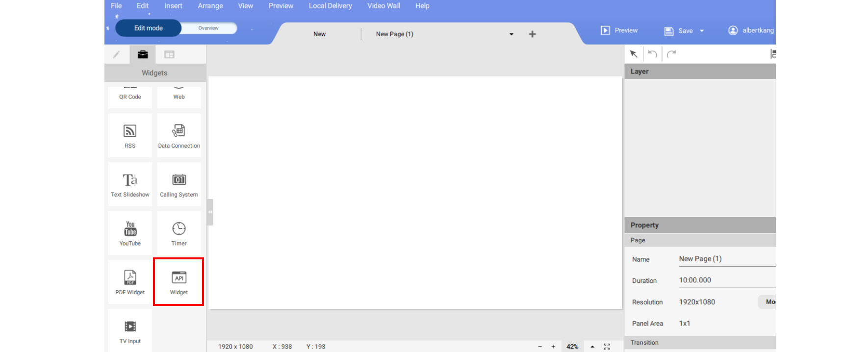Add the Timer widget
This screenshot has height=352, width=868.
(x=179, y=233)
